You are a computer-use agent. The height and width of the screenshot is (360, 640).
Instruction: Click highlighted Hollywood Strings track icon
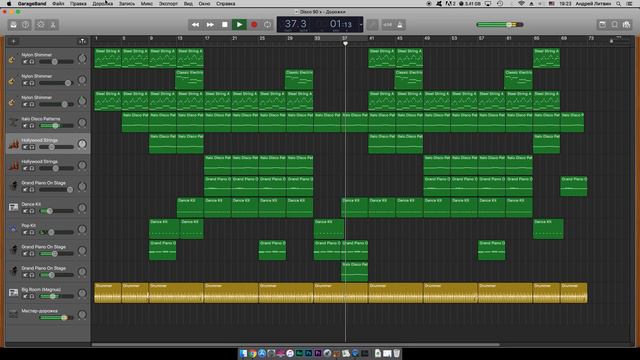[13, 144]
